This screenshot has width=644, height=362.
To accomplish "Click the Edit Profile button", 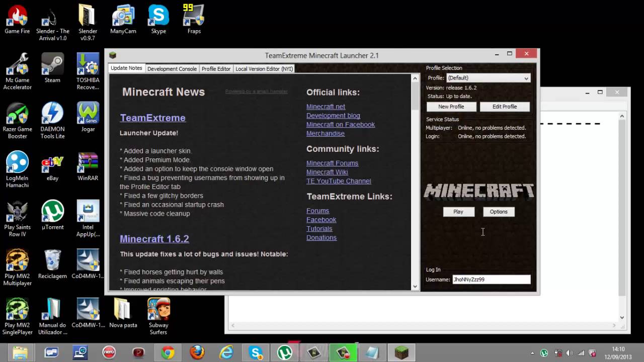I will [x=505, y=107].
